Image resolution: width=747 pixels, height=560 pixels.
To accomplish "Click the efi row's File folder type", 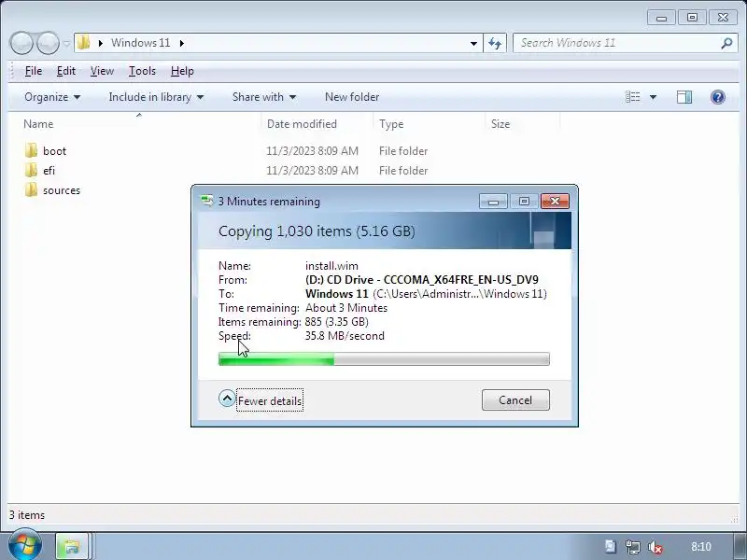I will coord(403,171).
